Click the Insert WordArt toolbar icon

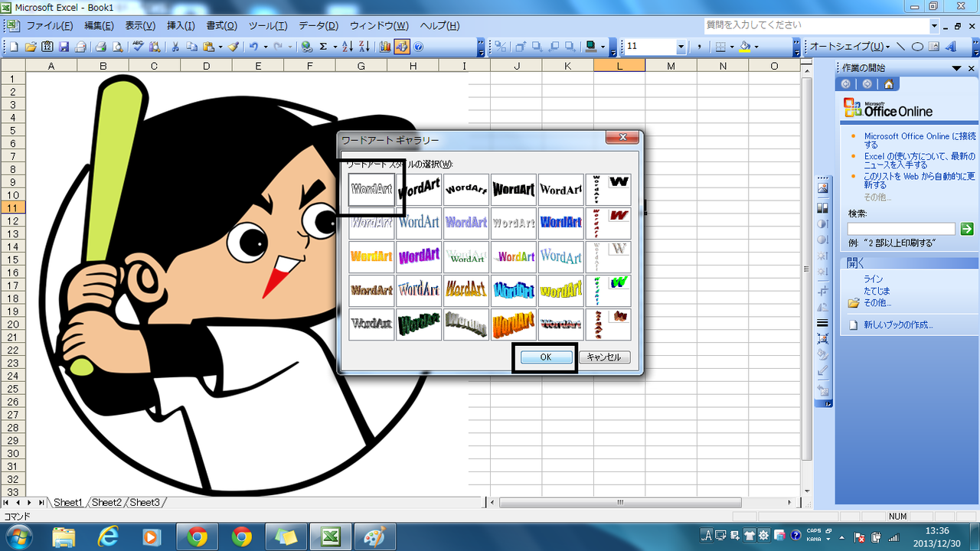(x=950, y=47)
